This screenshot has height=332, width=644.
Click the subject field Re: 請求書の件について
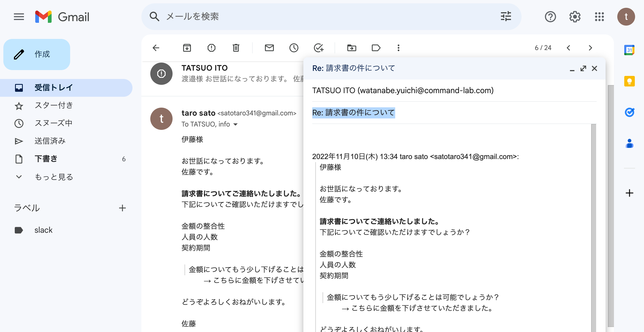point(454,113)
